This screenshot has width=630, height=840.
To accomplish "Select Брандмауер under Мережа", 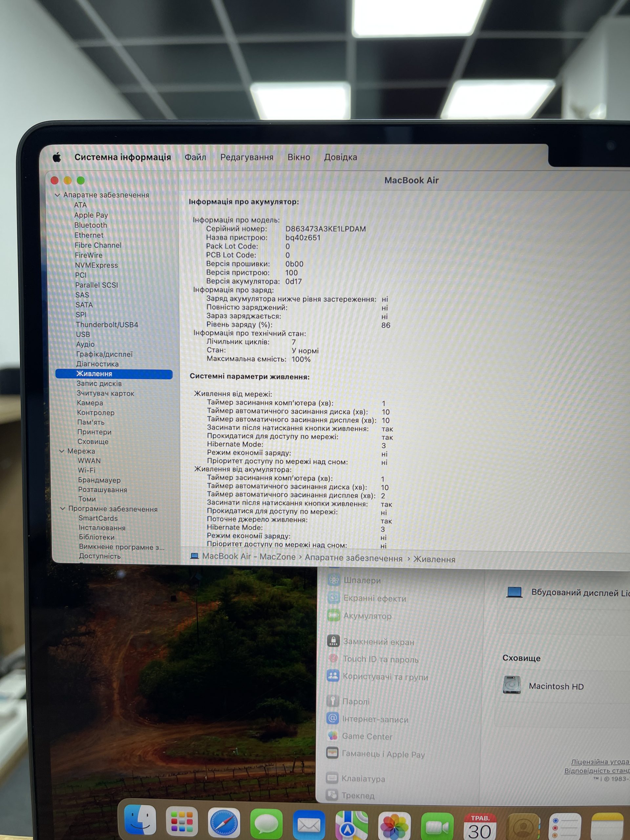I will [x=99, y=480].
